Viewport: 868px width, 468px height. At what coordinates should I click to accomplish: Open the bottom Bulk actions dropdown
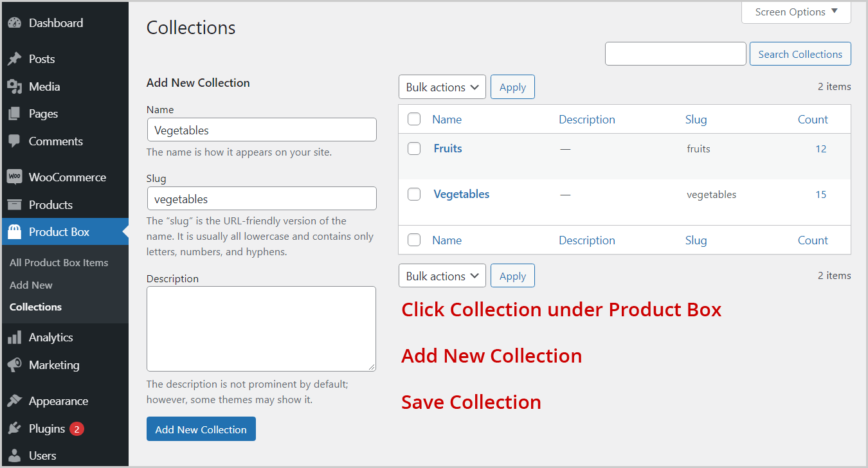[442, 276]
